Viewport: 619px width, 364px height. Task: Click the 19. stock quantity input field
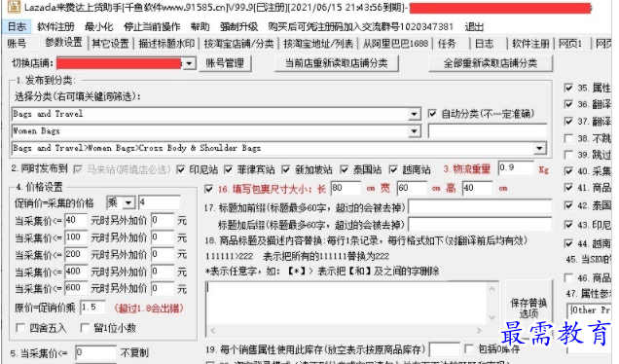click(444, 349)
